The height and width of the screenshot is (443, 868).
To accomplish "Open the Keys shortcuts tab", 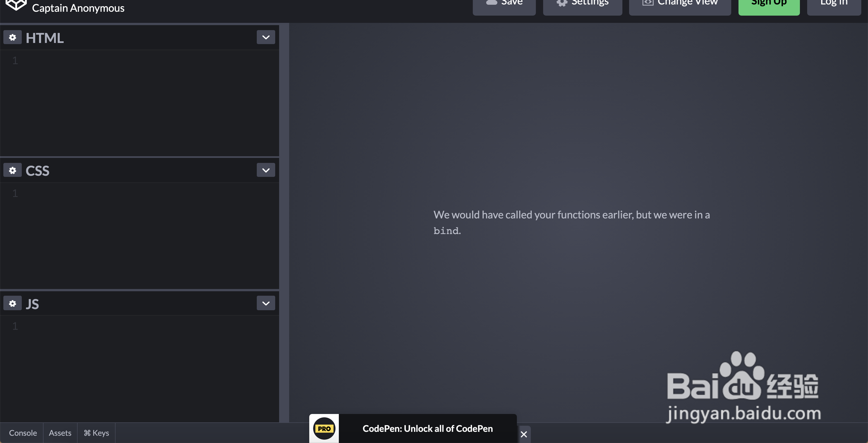I will pos(96,433).
